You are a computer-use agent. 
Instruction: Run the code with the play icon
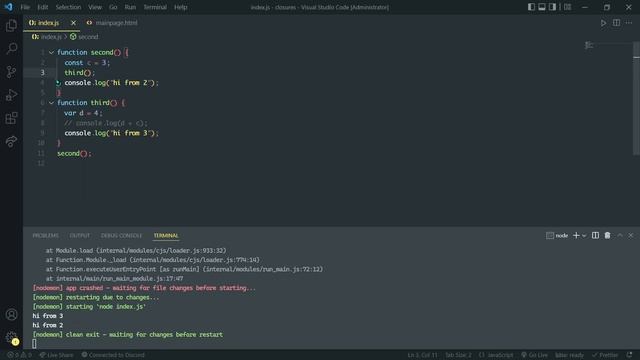pyautogui.click(x=603, y=23)
